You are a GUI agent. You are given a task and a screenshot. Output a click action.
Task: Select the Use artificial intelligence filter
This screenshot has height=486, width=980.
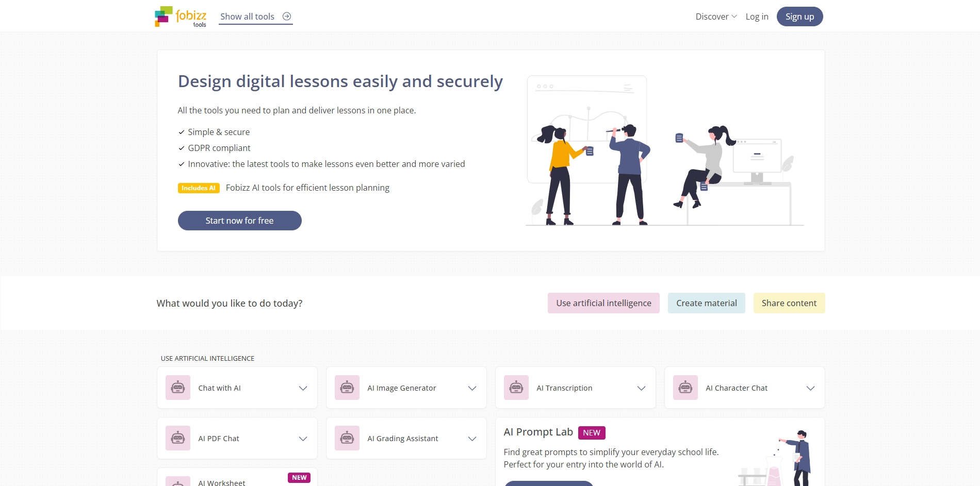tap(603, 303)
